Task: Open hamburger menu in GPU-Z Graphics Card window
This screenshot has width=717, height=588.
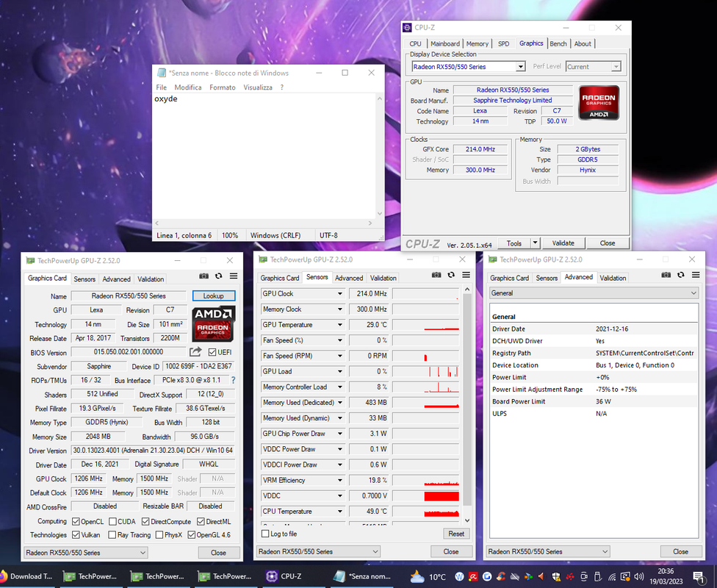Action: (x=234, y=276)
